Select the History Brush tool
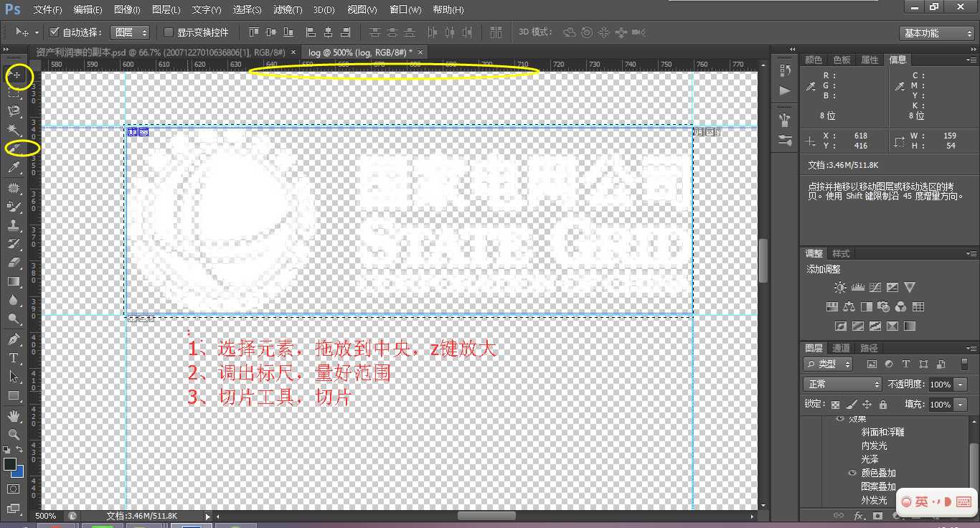The height and width of the screenshot is (528, 980). (x=14, y=244)
